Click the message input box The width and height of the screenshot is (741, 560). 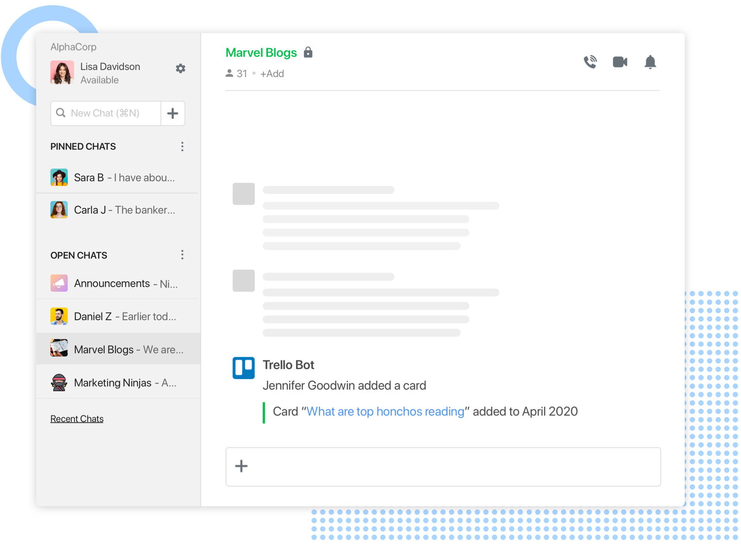[443, 467]
